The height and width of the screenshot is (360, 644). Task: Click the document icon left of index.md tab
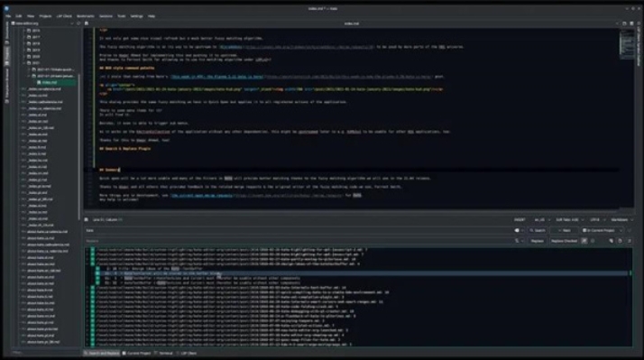point(87,23)
